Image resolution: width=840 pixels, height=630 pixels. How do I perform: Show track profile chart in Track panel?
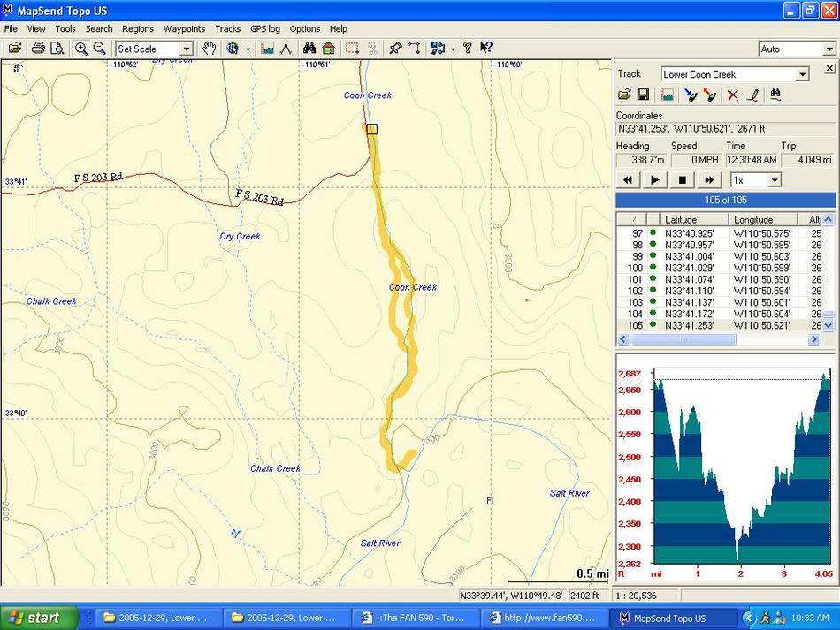pos(667,95)
